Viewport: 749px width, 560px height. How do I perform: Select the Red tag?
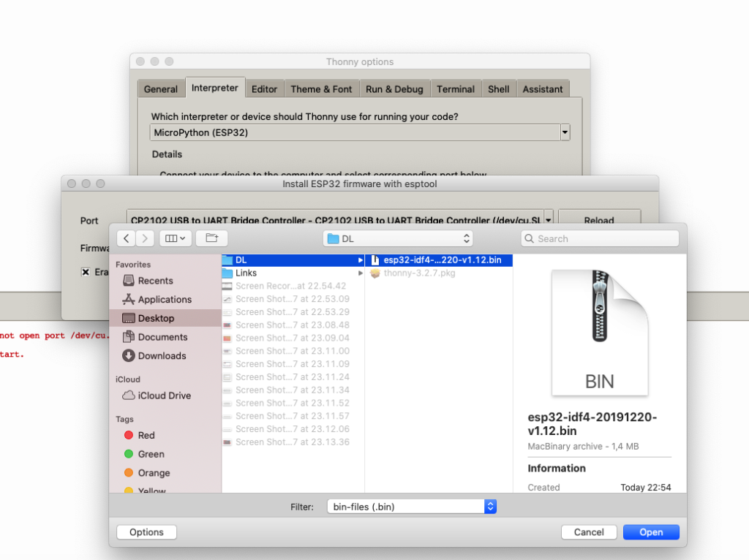pyautogui.click(x=140, y=436)
